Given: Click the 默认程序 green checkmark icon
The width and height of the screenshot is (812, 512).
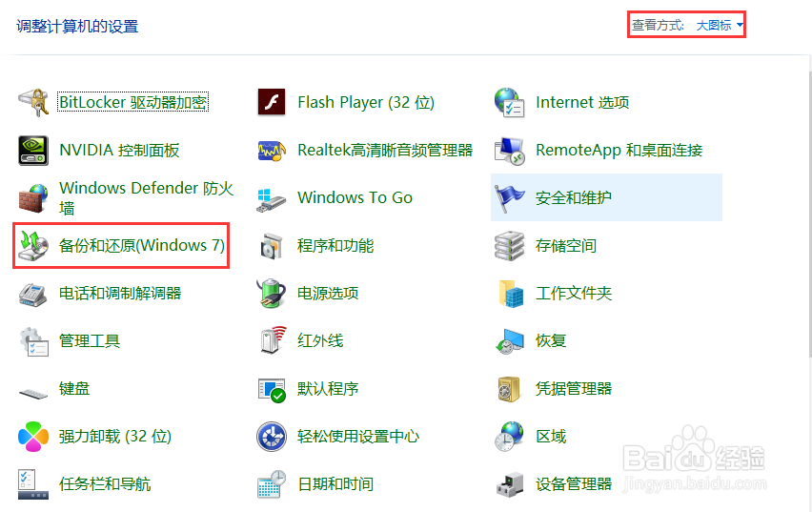Looking at the screenshot, I should [x=272, y=390].
